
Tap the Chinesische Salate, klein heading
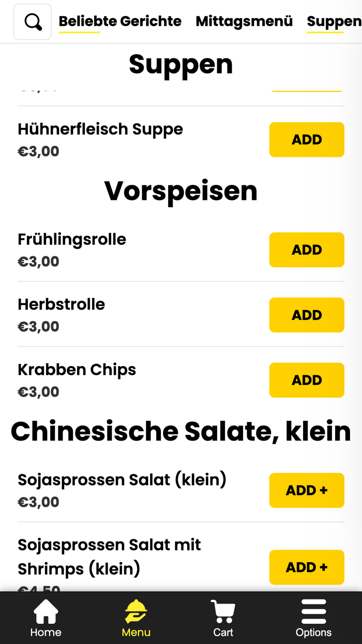181,431
